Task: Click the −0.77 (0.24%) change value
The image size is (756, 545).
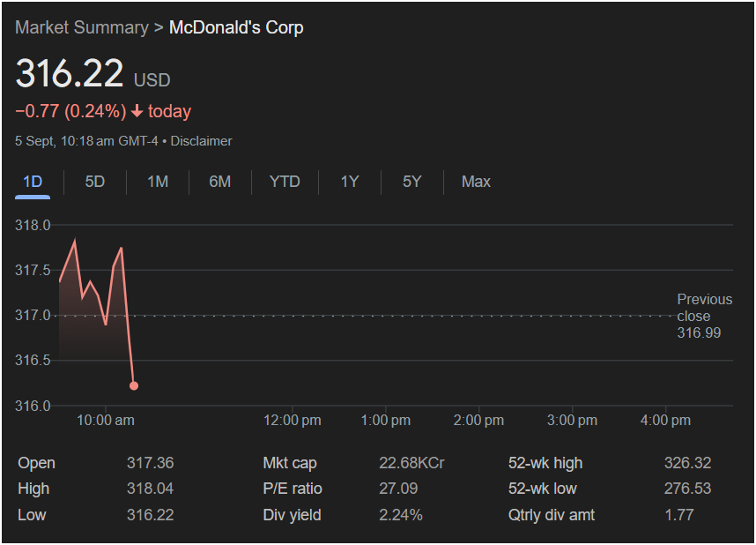Action: coord(70,111)
